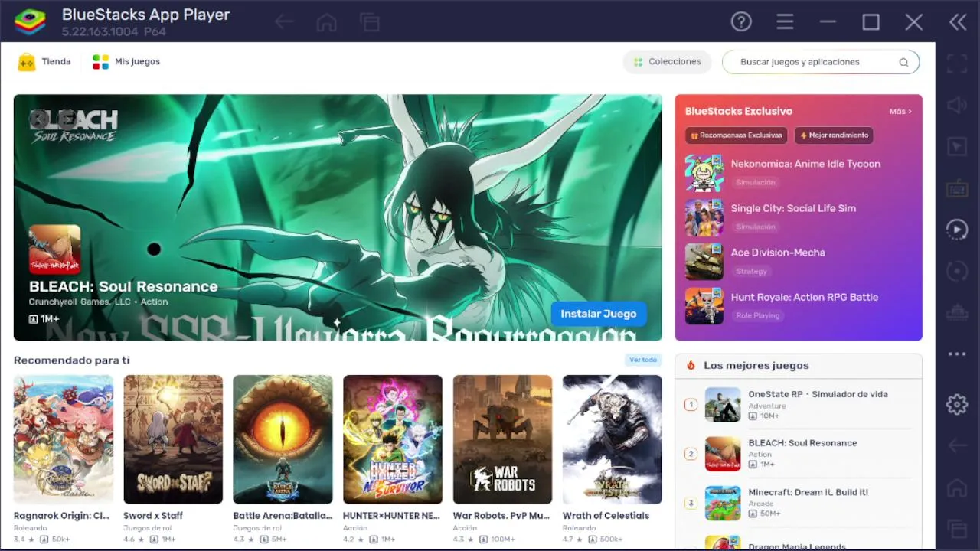Open the Ragnarok Origin game thumbnail

tap(64, 439)
